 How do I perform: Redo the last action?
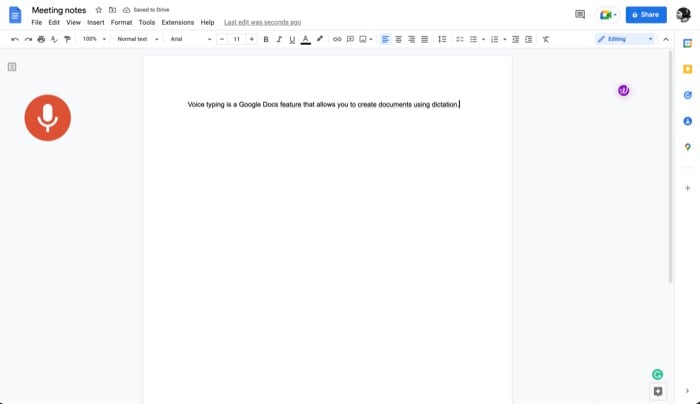tap(28, 39)
